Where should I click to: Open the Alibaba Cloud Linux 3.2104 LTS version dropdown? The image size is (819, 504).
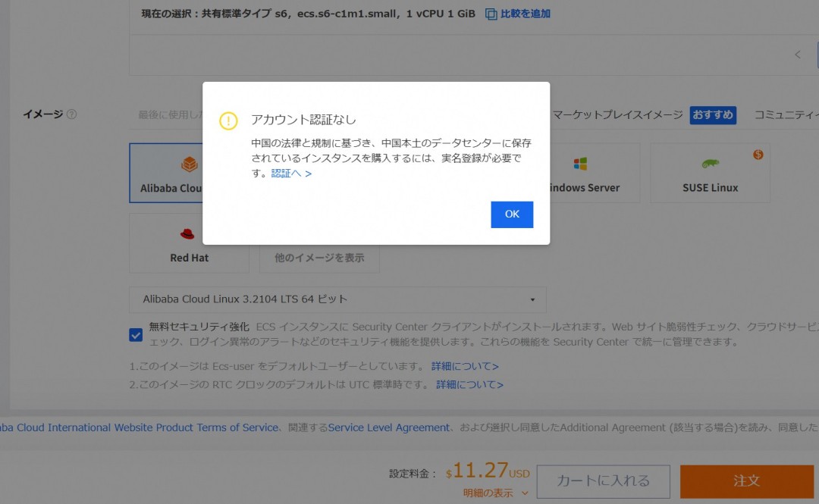point(337,299)
